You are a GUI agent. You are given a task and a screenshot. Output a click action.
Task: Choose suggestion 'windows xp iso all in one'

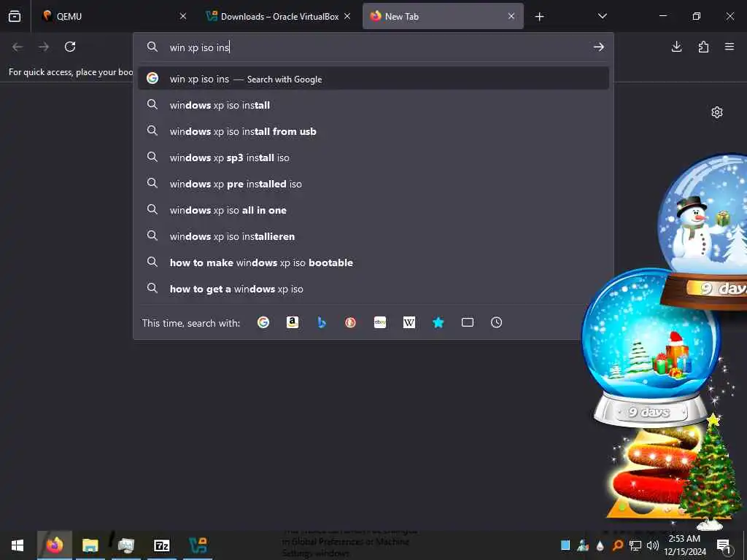pyautogui.click(x=373, y=210)
